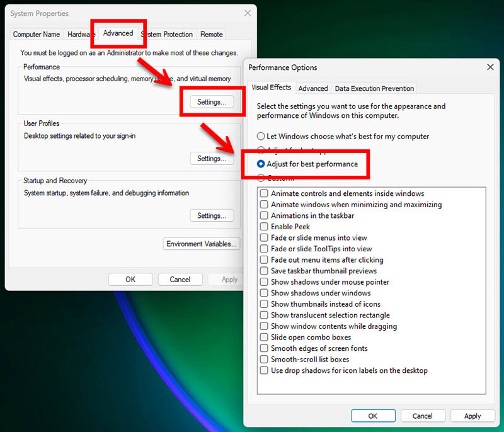Enable Smooth-scroll list boxes

pos(304,360)
